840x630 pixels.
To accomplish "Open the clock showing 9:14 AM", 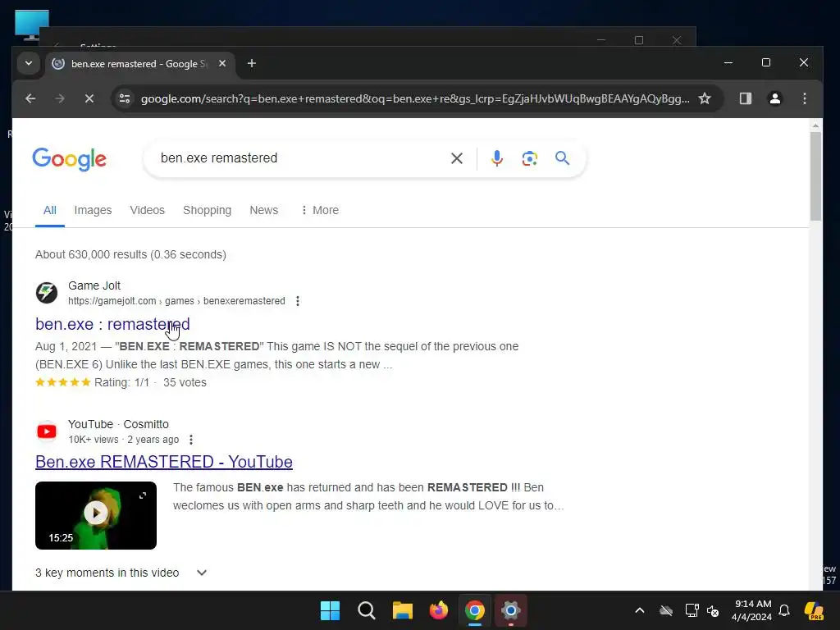I will click(x=752, y=610).
